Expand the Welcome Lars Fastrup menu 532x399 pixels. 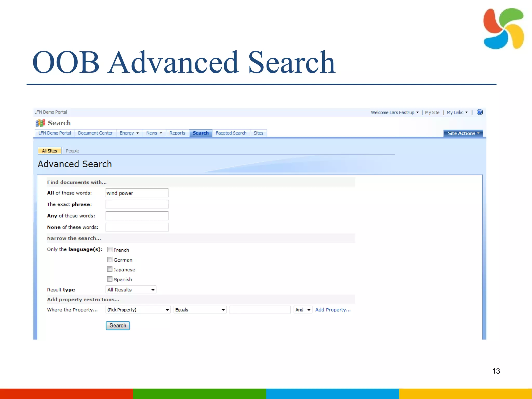click(395, 112)
